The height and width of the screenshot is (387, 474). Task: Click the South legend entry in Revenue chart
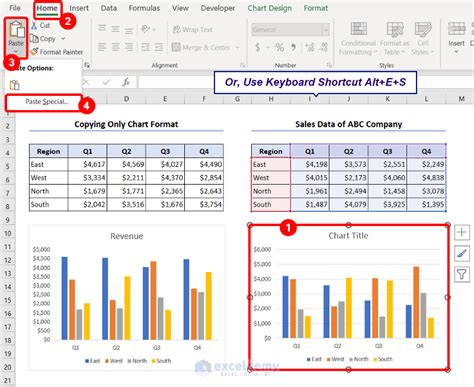click(x=161, y=361)
